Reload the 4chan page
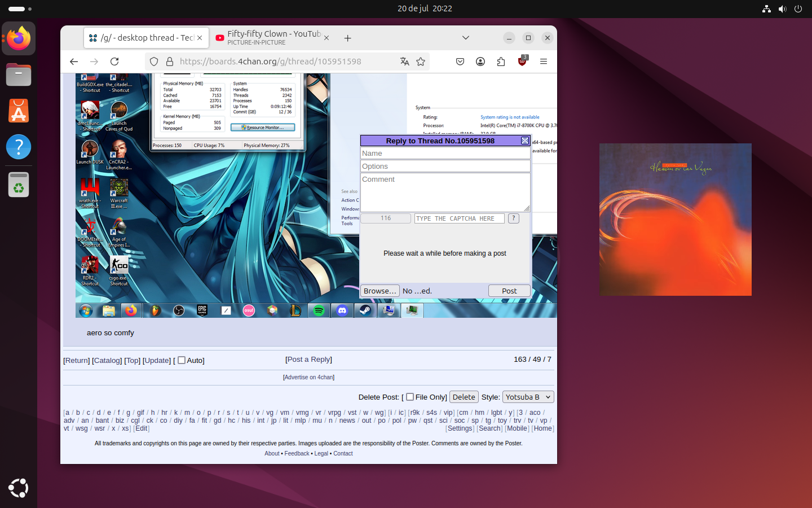 [x=114, y=62]
